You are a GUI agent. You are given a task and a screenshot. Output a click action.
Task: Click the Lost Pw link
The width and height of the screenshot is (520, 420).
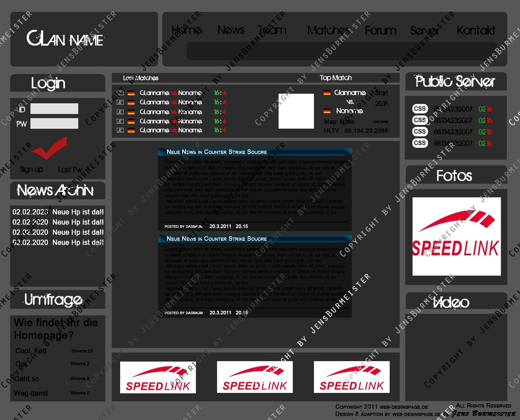click(x=70, y=170)
